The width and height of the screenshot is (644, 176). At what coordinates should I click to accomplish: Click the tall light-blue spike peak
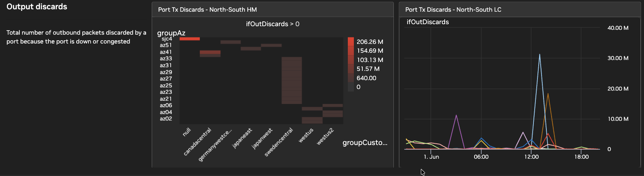point(539,54)
